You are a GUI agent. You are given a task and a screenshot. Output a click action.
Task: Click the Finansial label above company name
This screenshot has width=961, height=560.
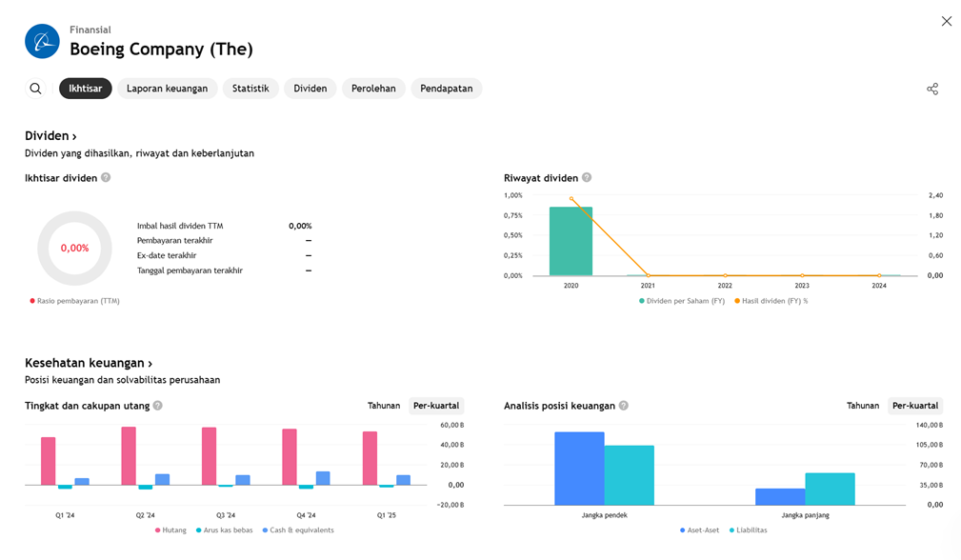tap(90, 30)
